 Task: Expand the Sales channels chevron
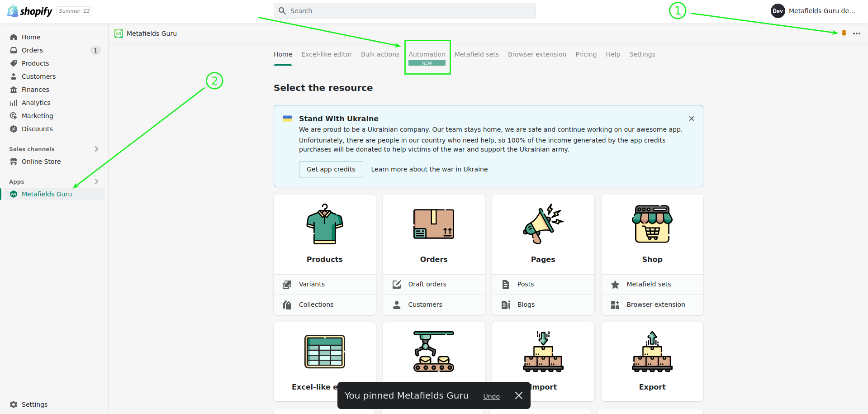click(96, 149)
